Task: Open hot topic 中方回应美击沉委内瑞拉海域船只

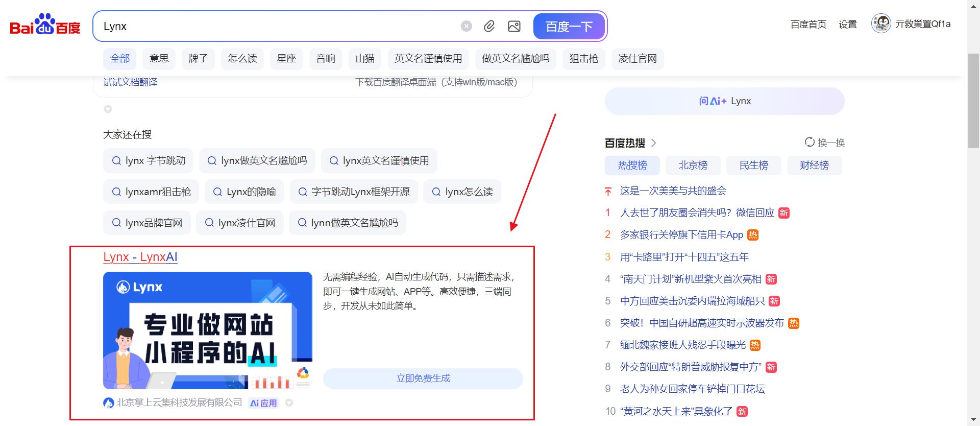Action: pyautogui.click(x=692, y=301)
